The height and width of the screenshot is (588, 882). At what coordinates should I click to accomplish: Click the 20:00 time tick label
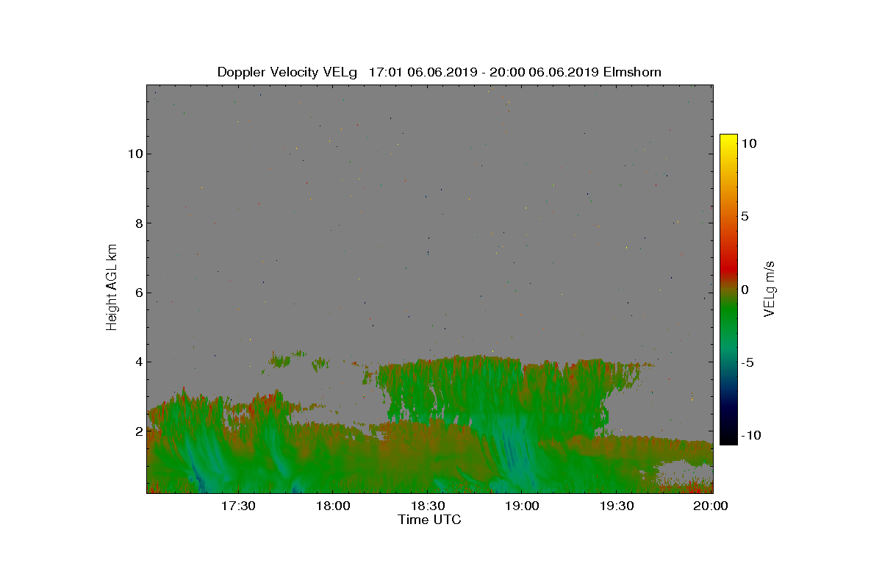tap(711, 506)
